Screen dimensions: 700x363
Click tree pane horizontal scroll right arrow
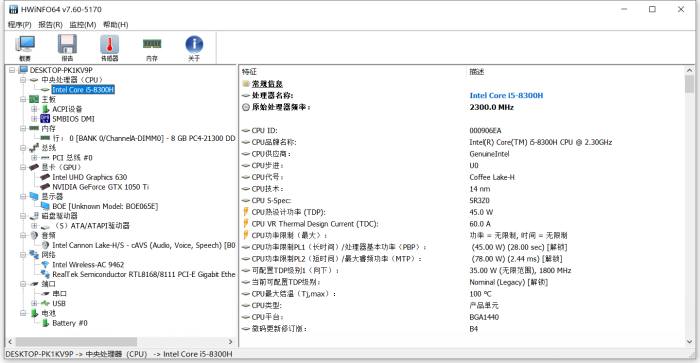click(x=230, y=342)
